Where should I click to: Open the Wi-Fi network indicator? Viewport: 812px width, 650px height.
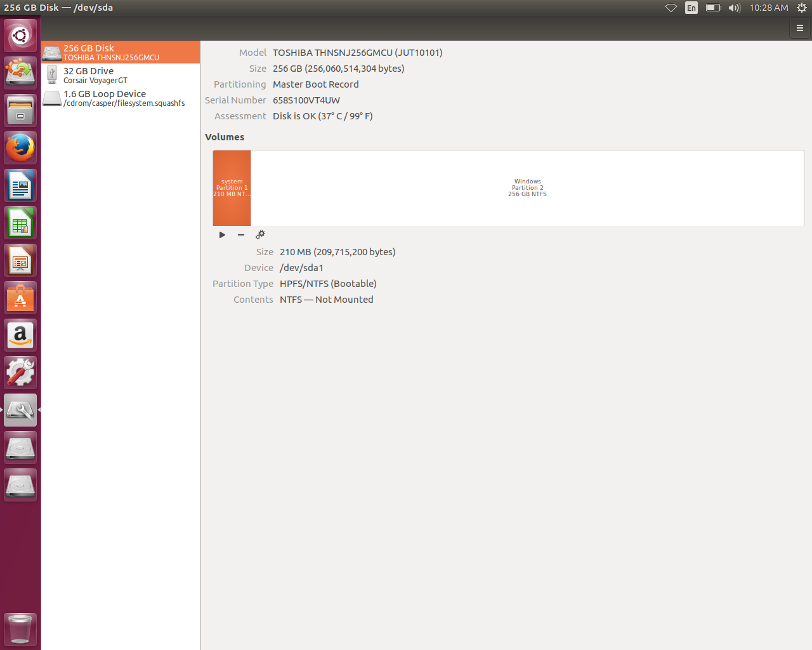click(x=671, y=8)
